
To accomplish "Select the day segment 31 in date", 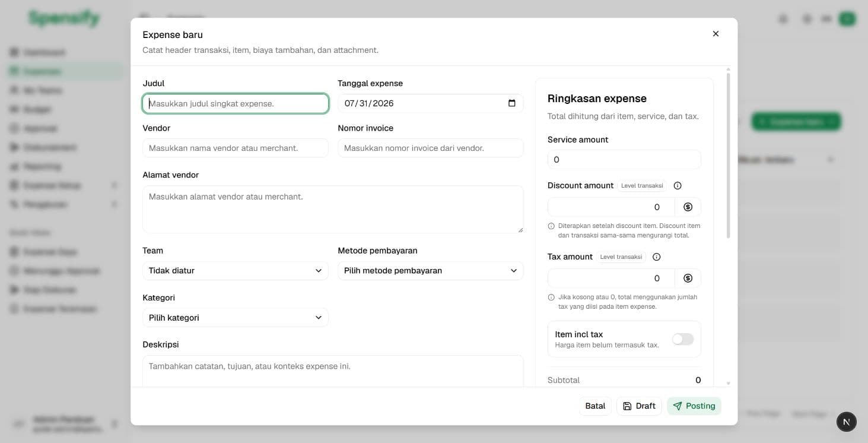I will 364,103.
